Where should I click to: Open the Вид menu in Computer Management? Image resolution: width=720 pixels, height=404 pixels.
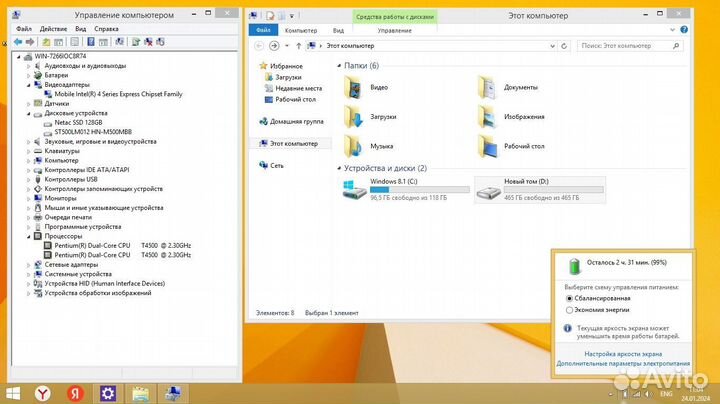click(80, 28)
